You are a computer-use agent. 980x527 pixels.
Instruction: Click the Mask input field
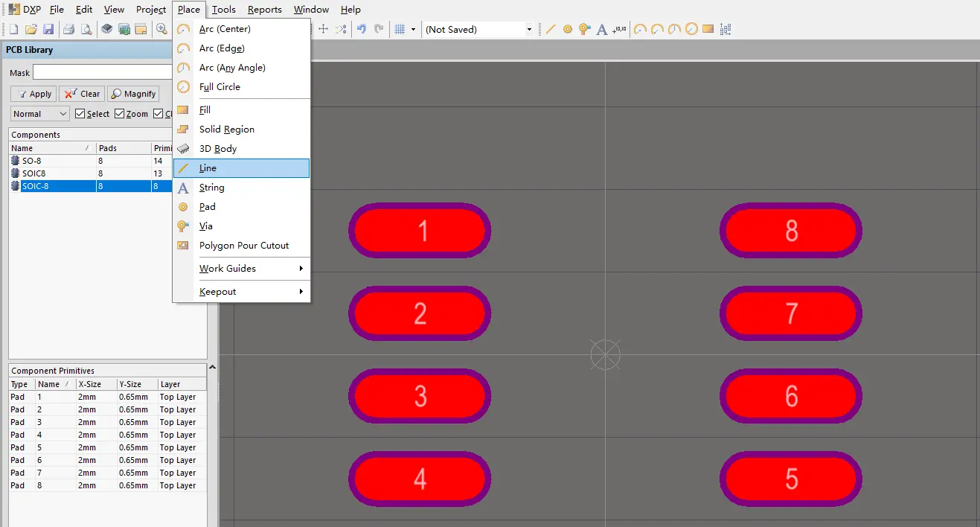click(103, 72)
